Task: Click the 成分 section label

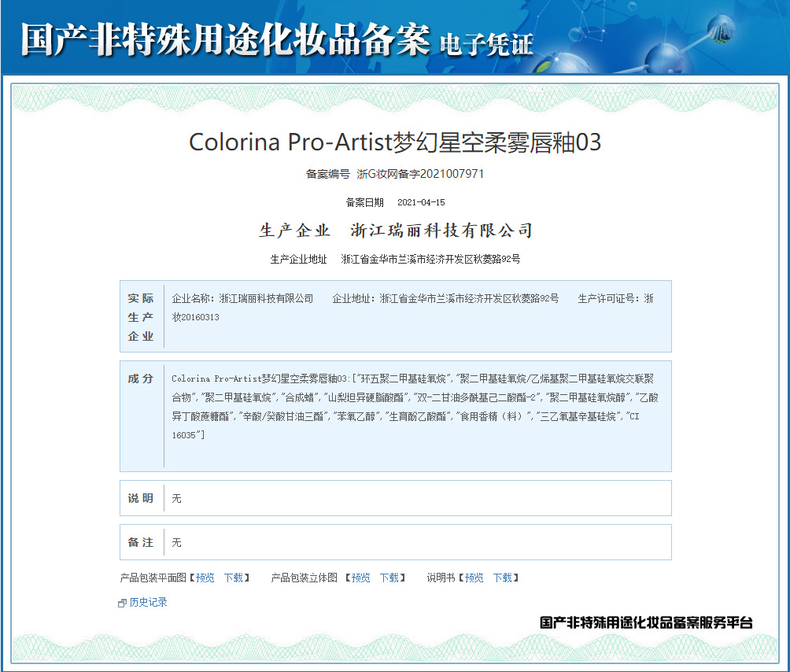Action: [141, 378]
